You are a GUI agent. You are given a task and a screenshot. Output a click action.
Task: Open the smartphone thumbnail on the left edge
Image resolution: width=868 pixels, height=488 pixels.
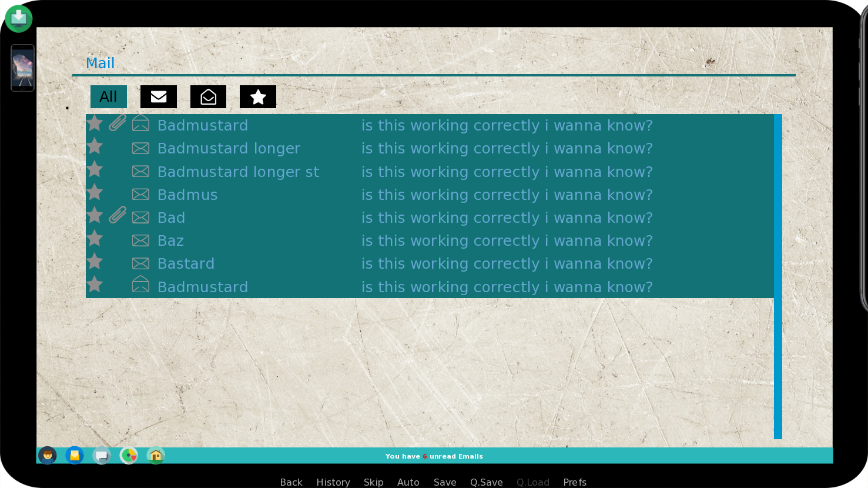pyautogui.click(x=22, y=68)
